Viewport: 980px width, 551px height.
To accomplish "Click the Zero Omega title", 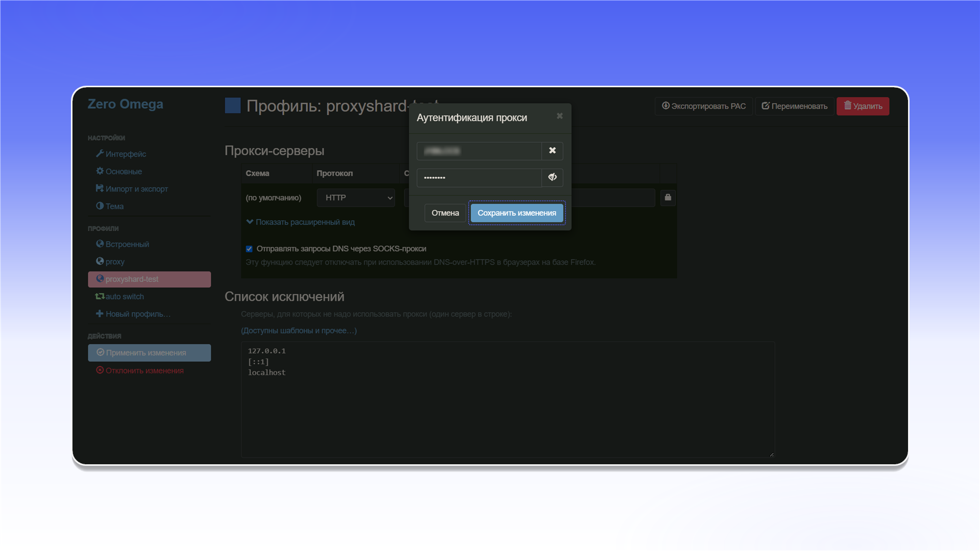I will [x=126, y=104].
